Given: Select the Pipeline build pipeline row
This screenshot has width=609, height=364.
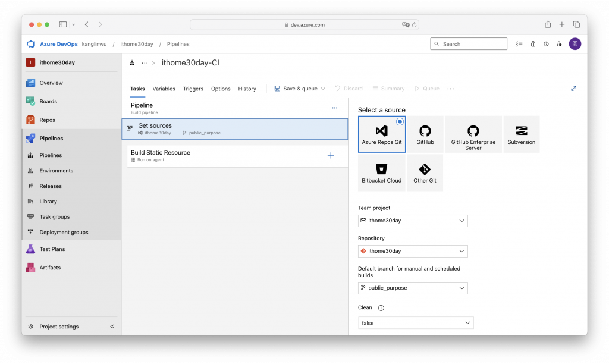Looking at the screenshot, I should pyautogui.click(x=234, y=108).
